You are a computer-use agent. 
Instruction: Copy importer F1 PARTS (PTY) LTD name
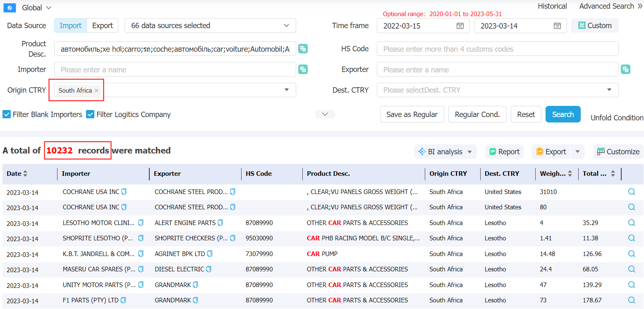coord(123,300)
